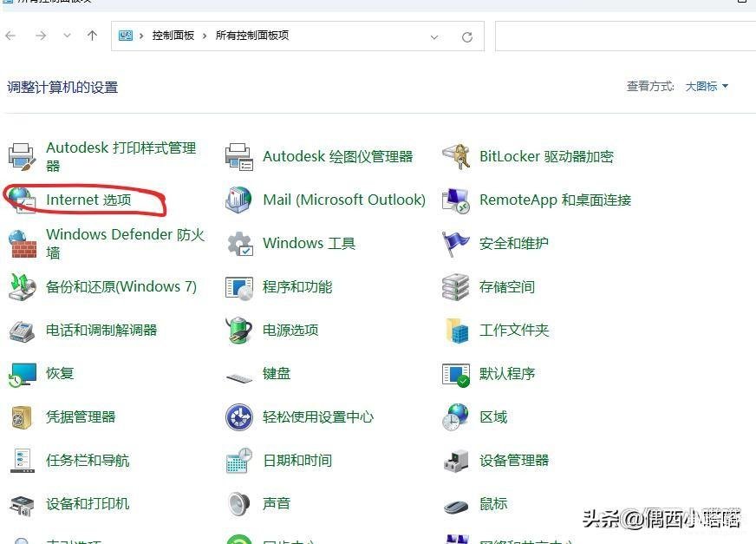Open the 键盘 keyboard icon
Image resolution: width=756 pixels, height=544 pixels.
pos(239,378)
